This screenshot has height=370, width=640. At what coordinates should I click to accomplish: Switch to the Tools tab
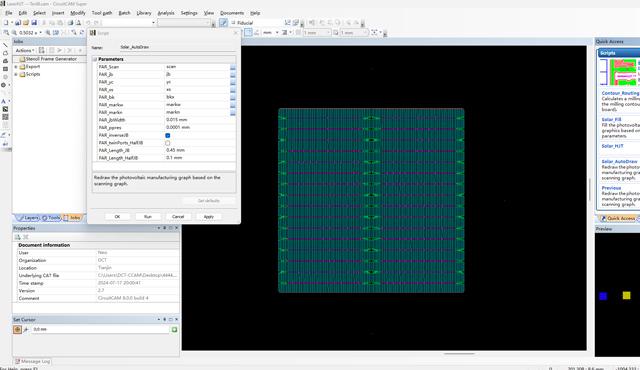[51, 218]
